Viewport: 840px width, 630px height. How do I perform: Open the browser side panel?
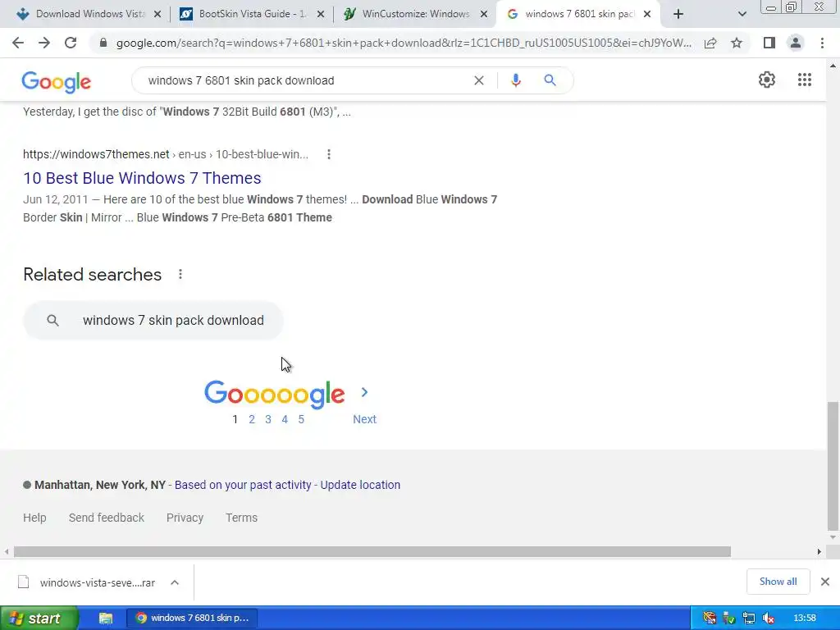(769, 43)
